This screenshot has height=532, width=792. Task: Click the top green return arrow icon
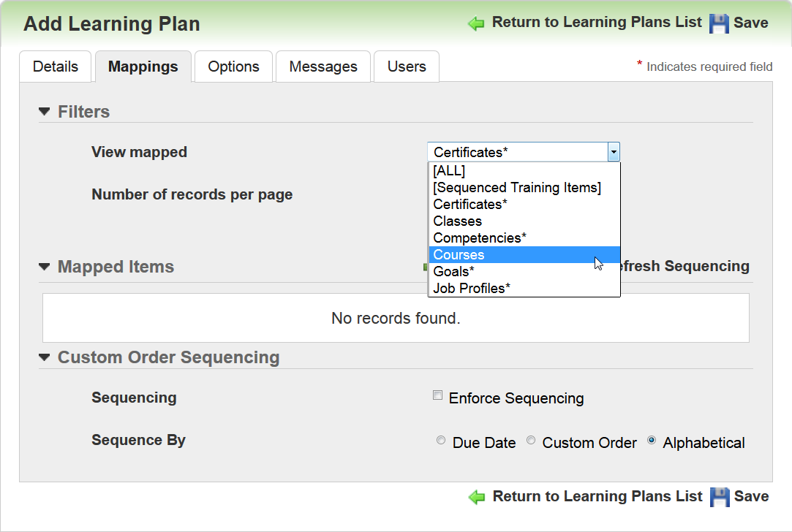(x=476, y=23)
